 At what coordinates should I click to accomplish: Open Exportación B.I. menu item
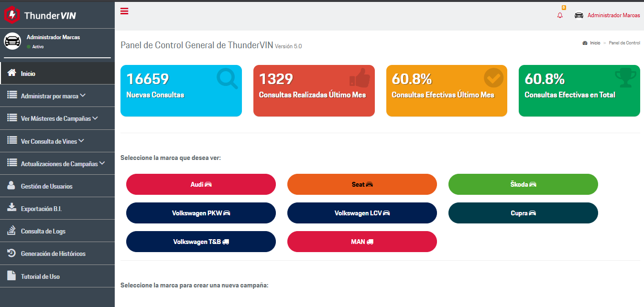coord(57,209)
